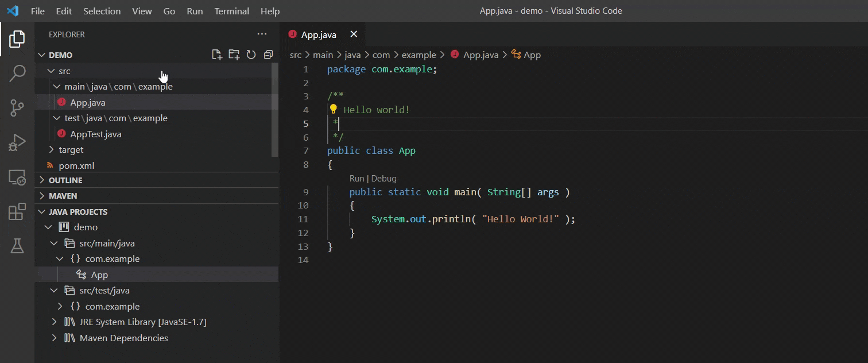This screenshot has height=363, width=868.
Task: Click "Hello World!" string in code
Action: tap(521, 219)
